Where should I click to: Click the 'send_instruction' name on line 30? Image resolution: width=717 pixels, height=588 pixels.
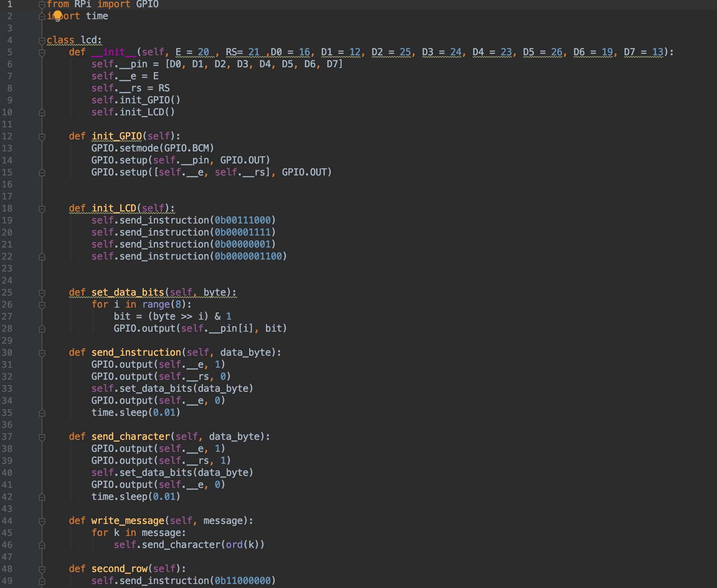[136, 352]
